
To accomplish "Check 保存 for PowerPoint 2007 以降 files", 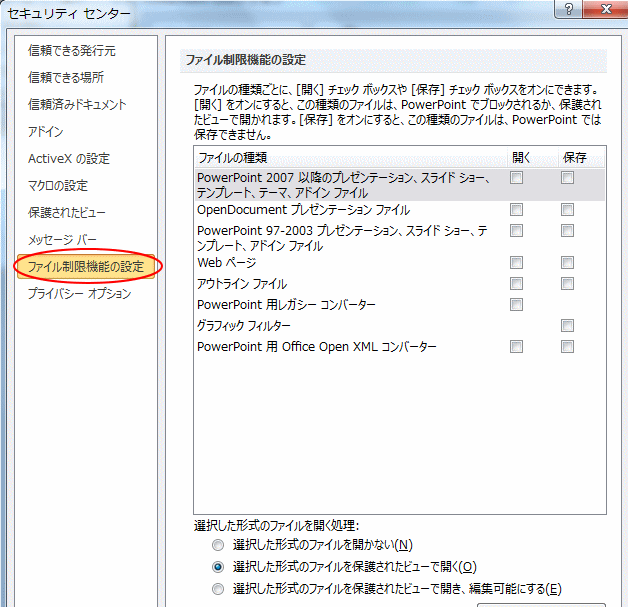I will pyautogui.click(x=567, y=178).
